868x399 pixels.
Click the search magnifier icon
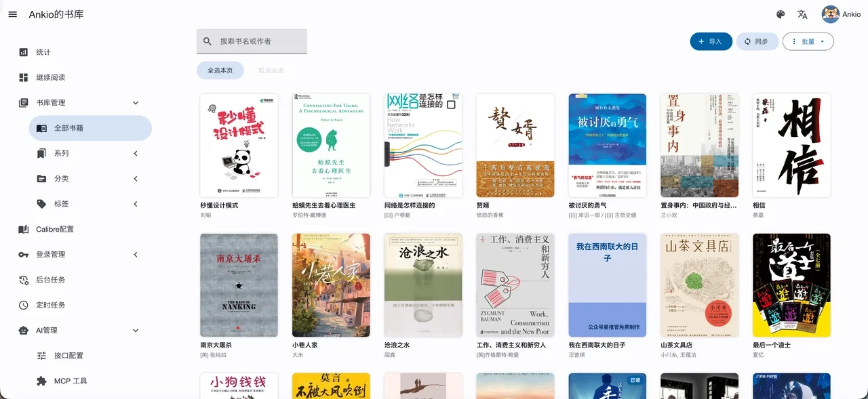pyautogui.click(x=208, y=41)
